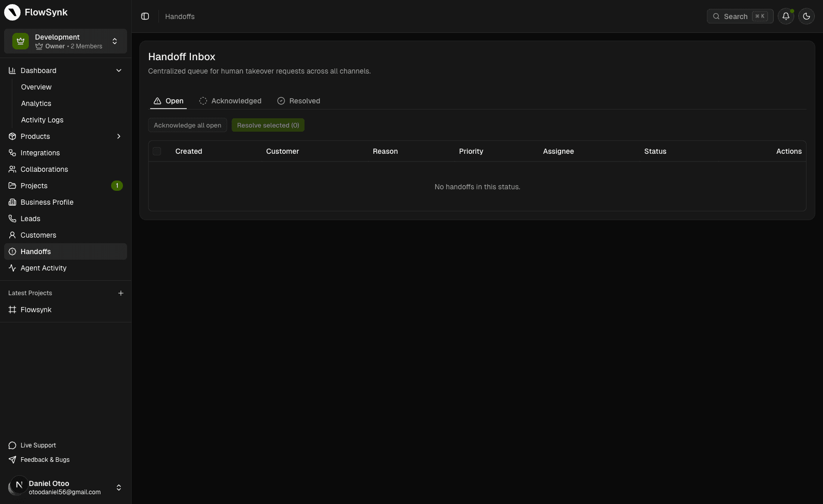Open the notifications bell icon
Screen dimensions: 823x504
coord(785,16)
